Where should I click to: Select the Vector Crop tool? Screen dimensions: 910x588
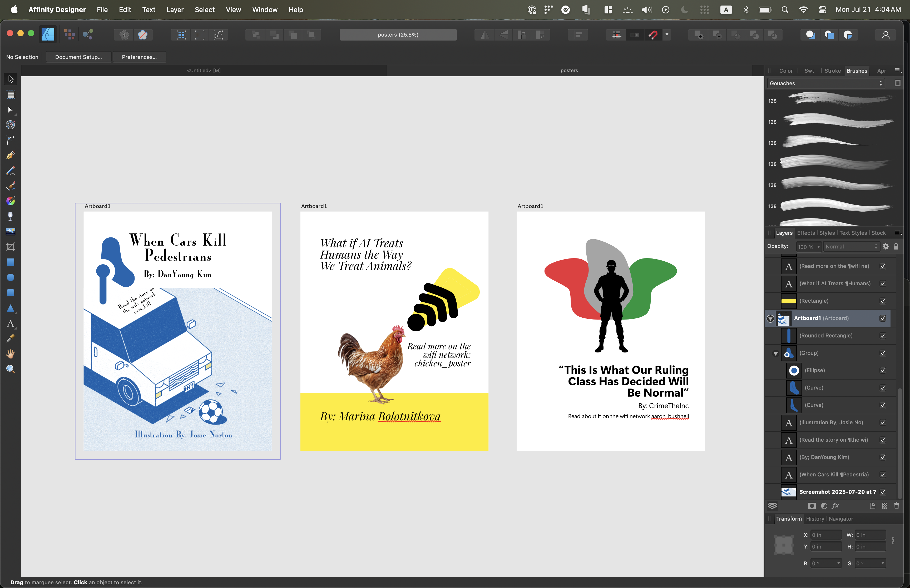11,247
